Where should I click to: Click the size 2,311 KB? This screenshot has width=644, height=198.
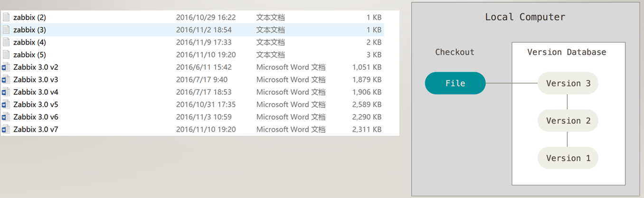[367, 129]
